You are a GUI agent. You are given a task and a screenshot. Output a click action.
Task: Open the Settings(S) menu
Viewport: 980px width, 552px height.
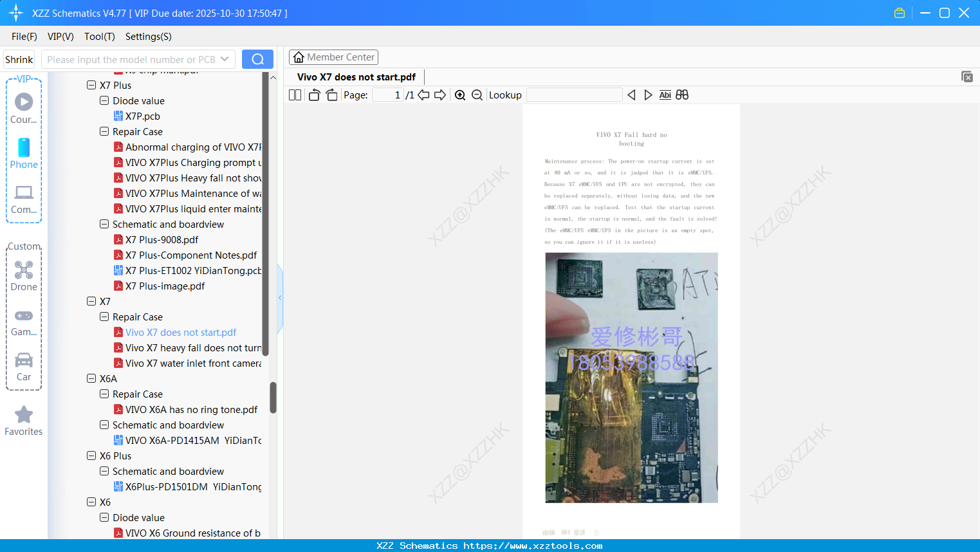pyautogui.click(x=149, y=37)
